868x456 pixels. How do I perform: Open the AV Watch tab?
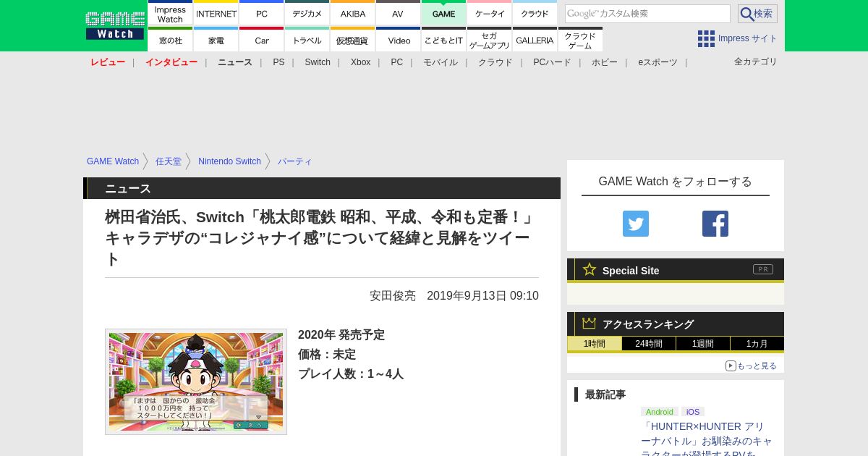(398, 13)
